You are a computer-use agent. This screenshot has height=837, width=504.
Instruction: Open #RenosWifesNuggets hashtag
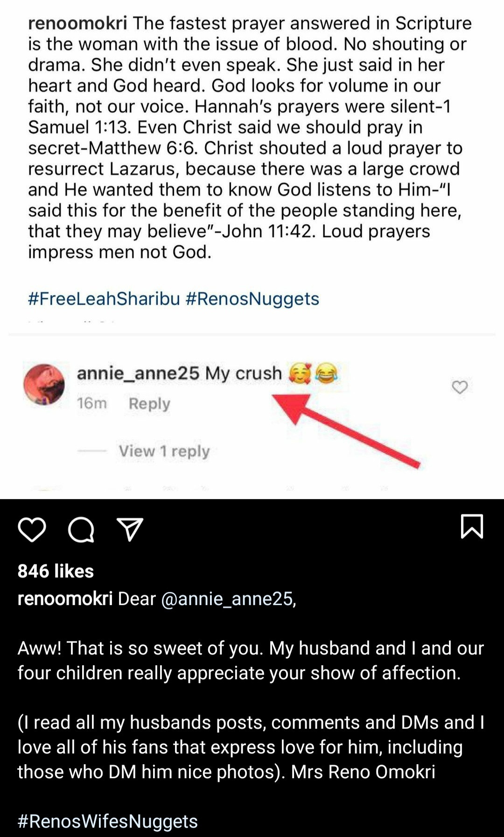pyautogui.click(x=108, y=821)
